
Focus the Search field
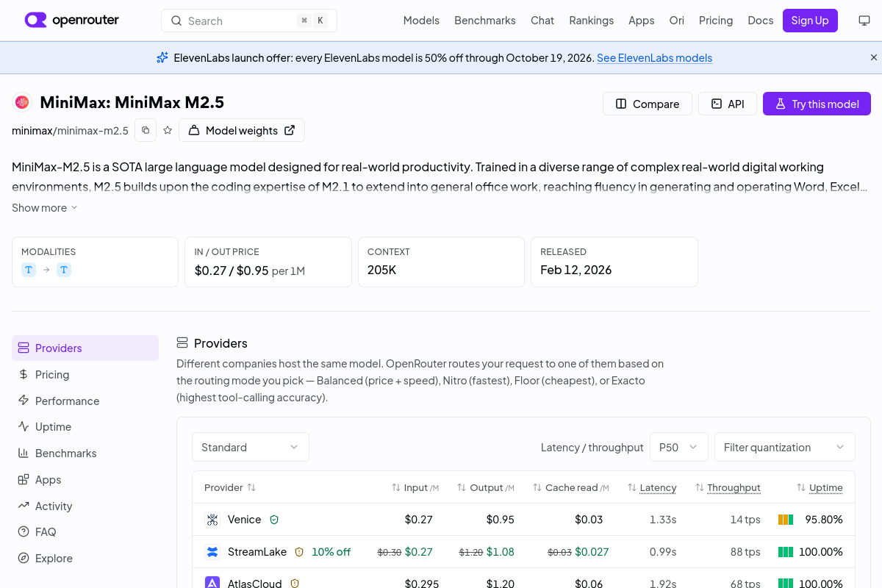249,21
